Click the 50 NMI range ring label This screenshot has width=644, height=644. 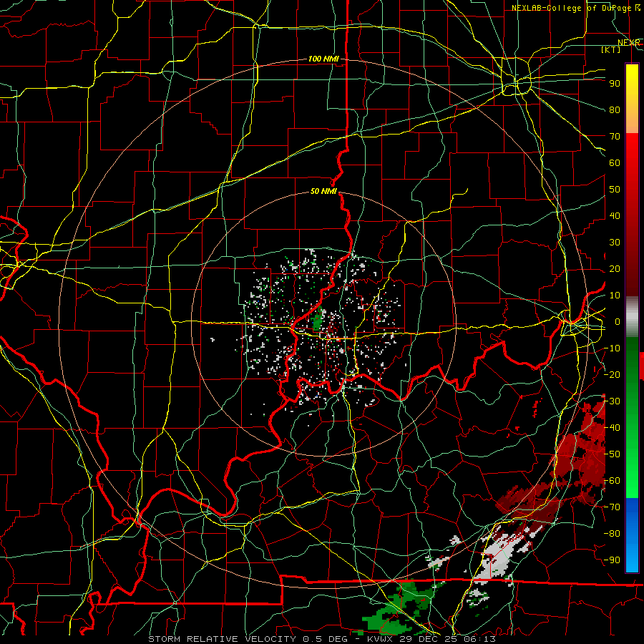[323, 191]
